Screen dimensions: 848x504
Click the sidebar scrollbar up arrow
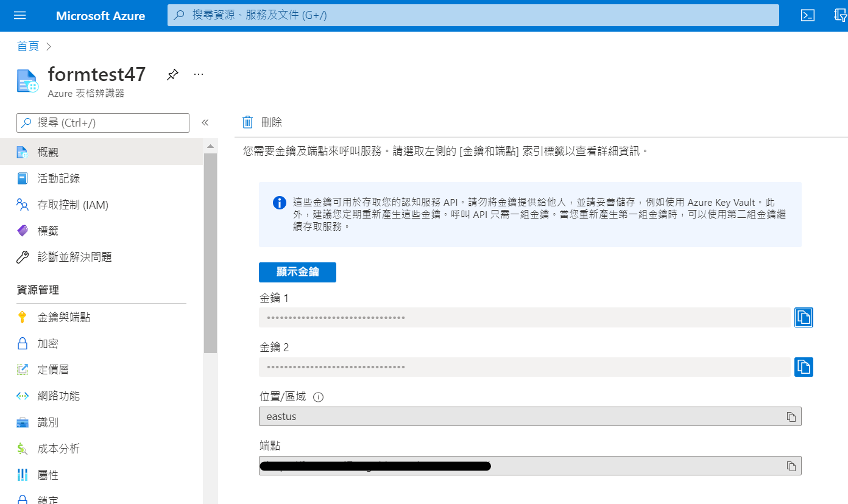click(x=210, y=146)
